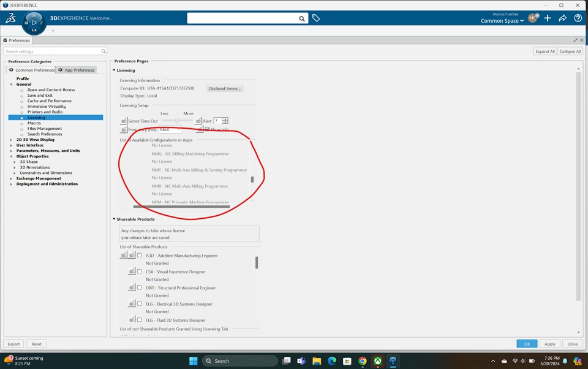Open the user profile avatar
This screenshot has width=588, height=369.
click(x=533, y=18)
